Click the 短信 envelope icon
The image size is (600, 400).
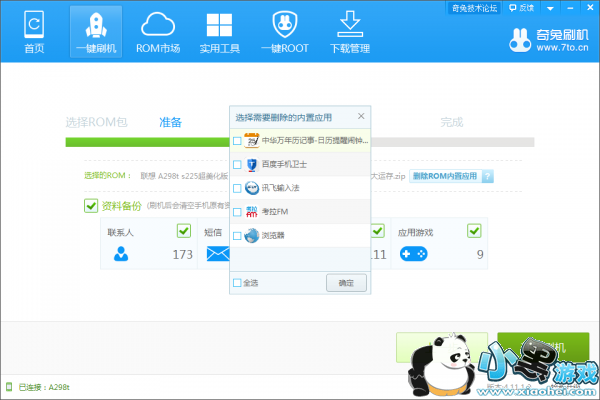(x=218, y=254)
